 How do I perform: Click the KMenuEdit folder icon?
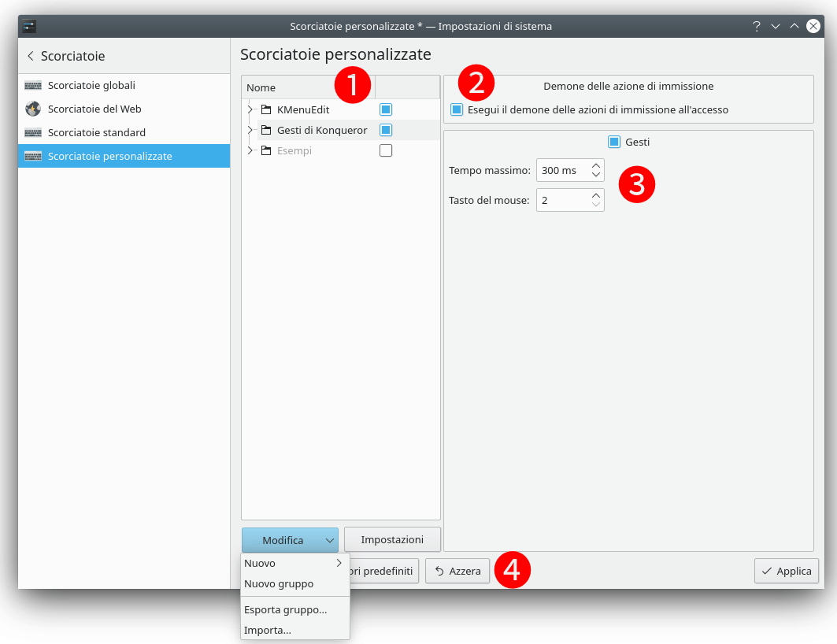click(x=266, y=109)
